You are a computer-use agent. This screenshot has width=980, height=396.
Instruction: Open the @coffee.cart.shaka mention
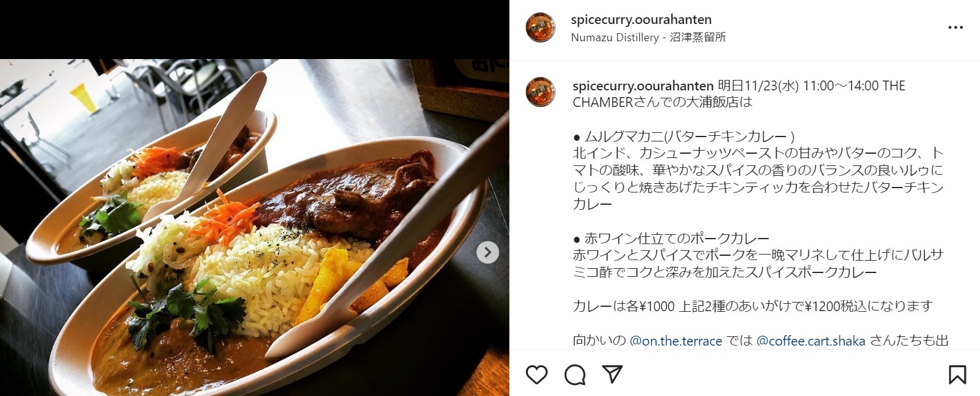[811, 341]
